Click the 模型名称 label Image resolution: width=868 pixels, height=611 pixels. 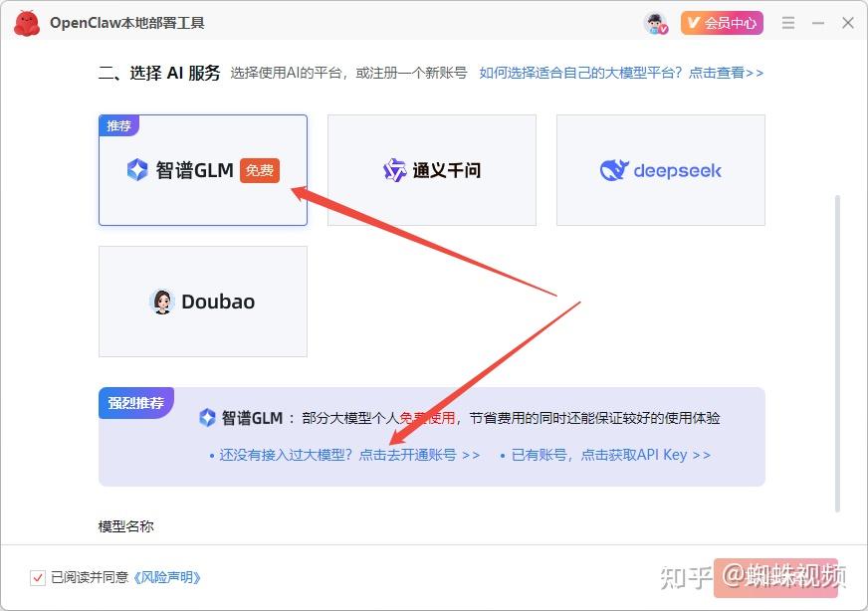(125, 526)
